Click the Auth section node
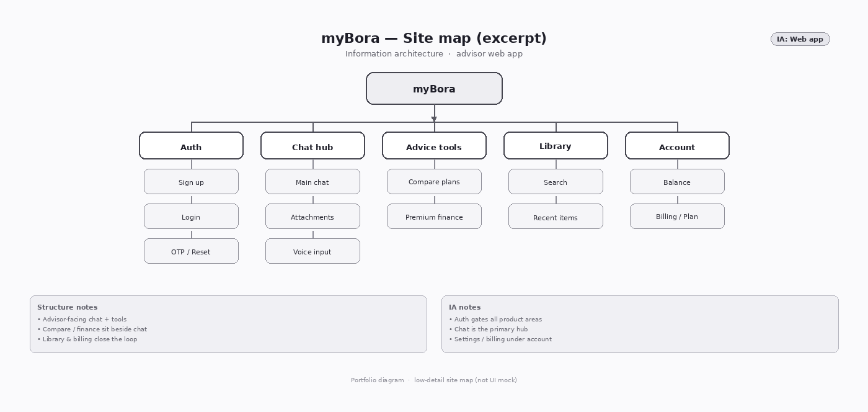This screenshot has width=868, height=412. click(191, 146)
